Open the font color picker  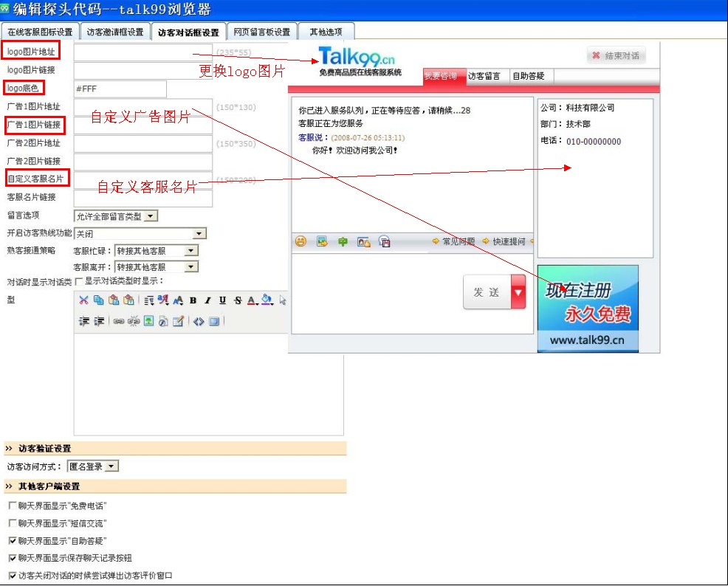pyautogui.click(x=252, y=300)
